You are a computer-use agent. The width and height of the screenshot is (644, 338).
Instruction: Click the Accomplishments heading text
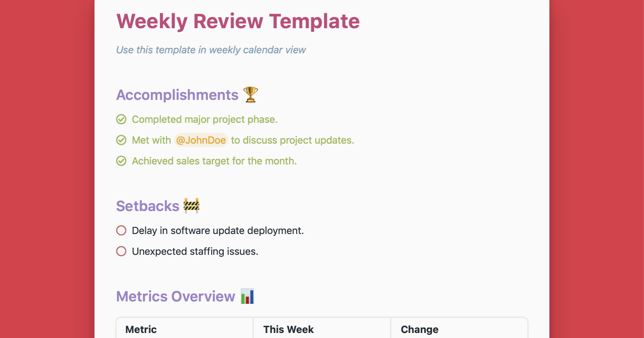tap(177, 95)
